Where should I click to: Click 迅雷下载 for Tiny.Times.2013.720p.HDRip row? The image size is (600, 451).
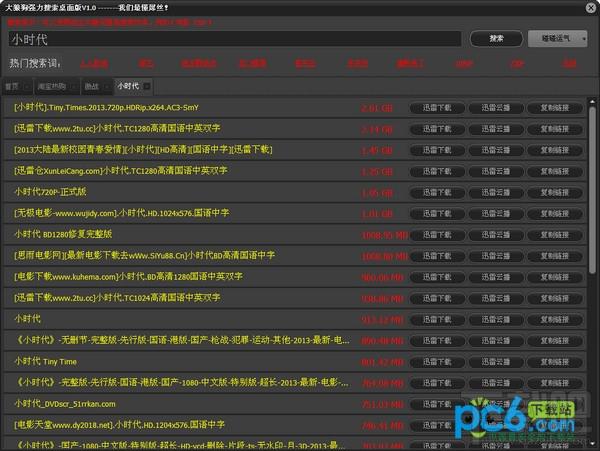tap(437, 108)
